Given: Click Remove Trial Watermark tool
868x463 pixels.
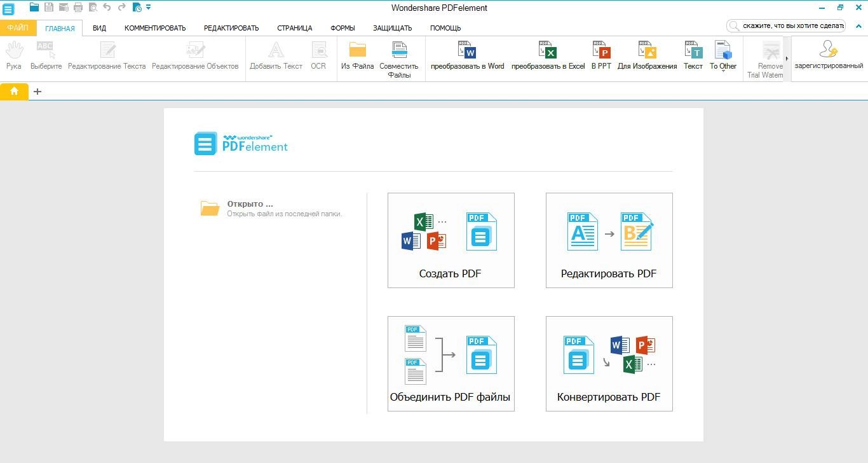Looking at the screenshot, I should [766, 60].
